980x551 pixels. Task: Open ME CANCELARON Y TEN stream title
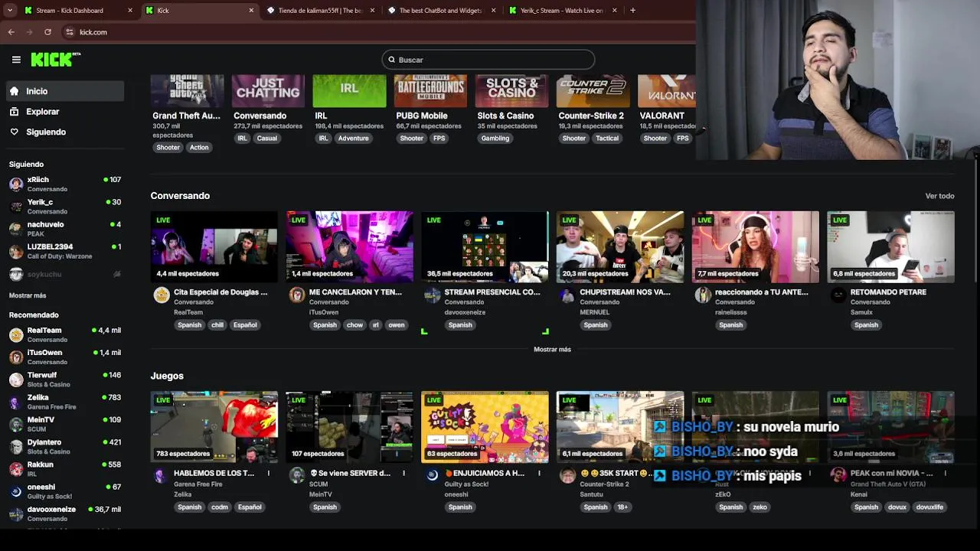pyautogui.click(x=355, y=292)
